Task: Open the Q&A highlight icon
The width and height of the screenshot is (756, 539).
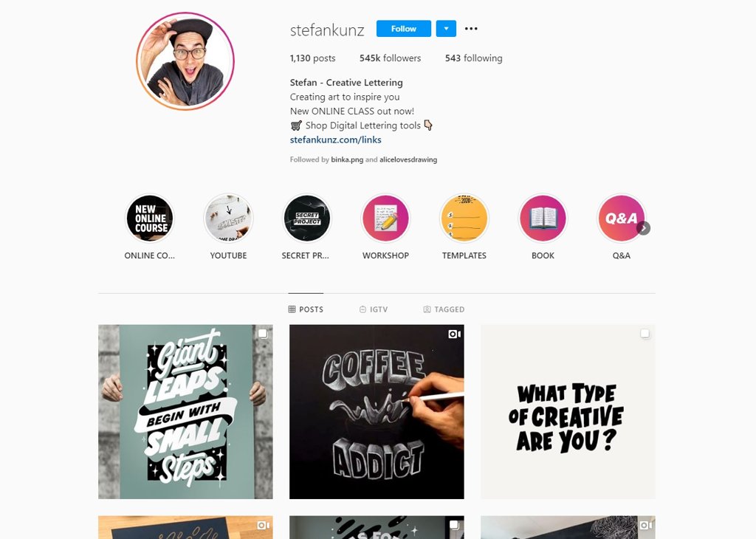Action: coord(621,219)
